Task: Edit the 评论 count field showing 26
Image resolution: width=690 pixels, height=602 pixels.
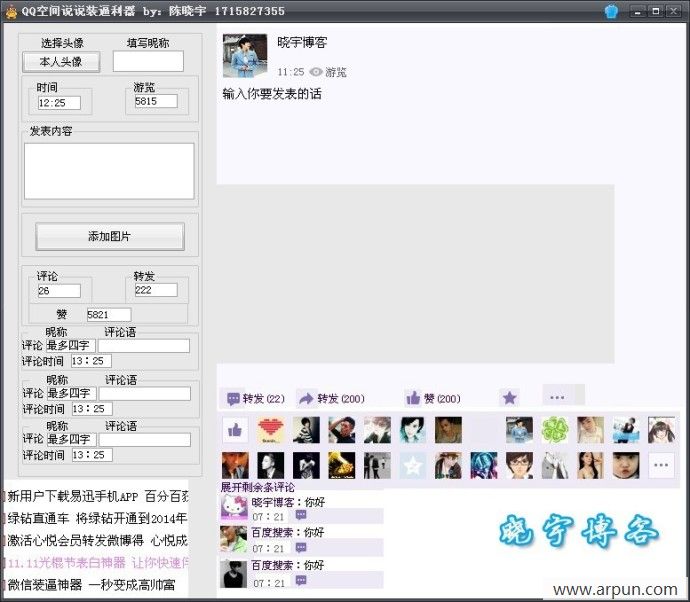Action: click(x=59, y=291)
